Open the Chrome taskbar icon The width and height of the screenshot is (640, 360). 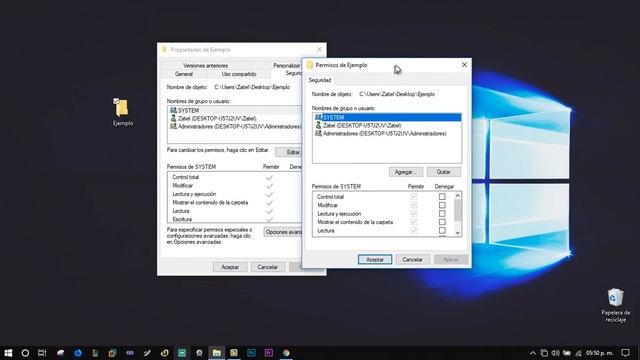coord(286,353)
